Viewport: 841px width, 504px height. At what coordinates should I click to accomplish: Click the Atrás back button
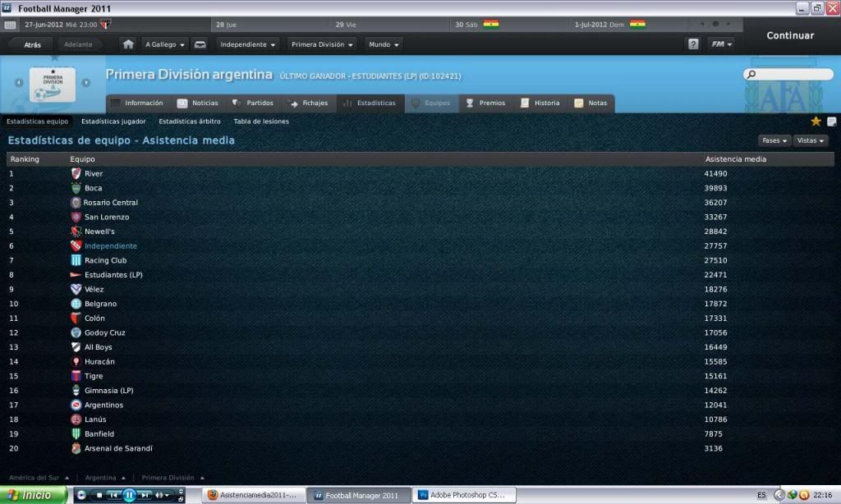pos(32,45)
